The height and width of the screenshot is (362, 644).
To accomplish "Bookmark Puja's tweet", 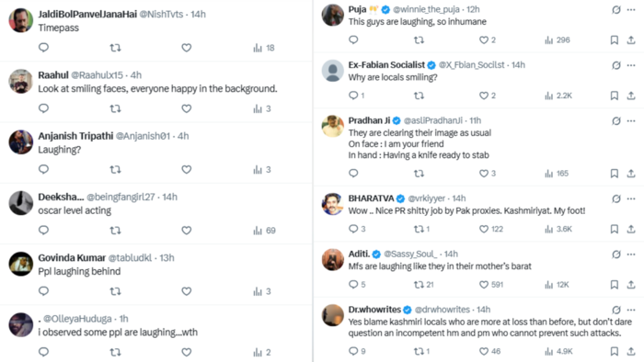I will tap(614, 40).
